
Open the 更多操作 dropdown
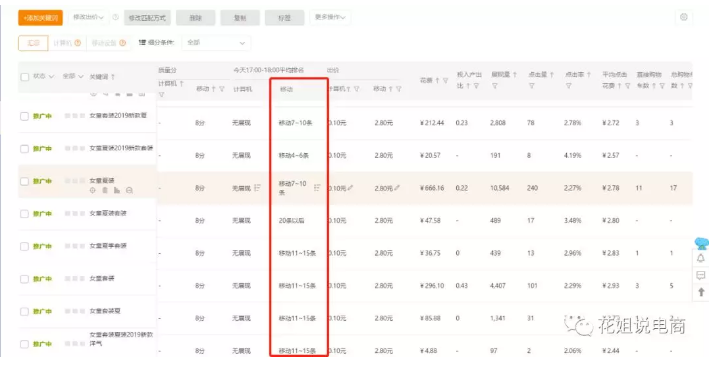(x=330, y=18)
